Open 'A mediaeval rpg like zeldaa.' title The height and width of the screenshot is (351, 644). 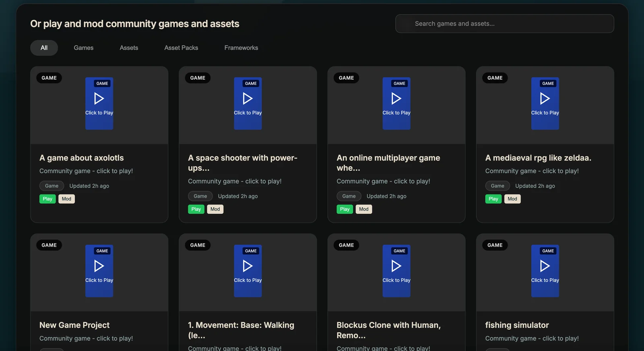click(538, 158)
